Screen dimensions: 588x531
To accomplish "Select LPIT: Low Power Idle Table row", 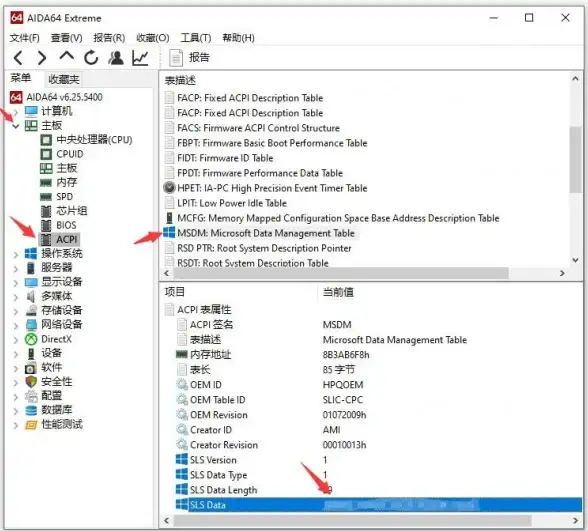I will pos(232,203).
